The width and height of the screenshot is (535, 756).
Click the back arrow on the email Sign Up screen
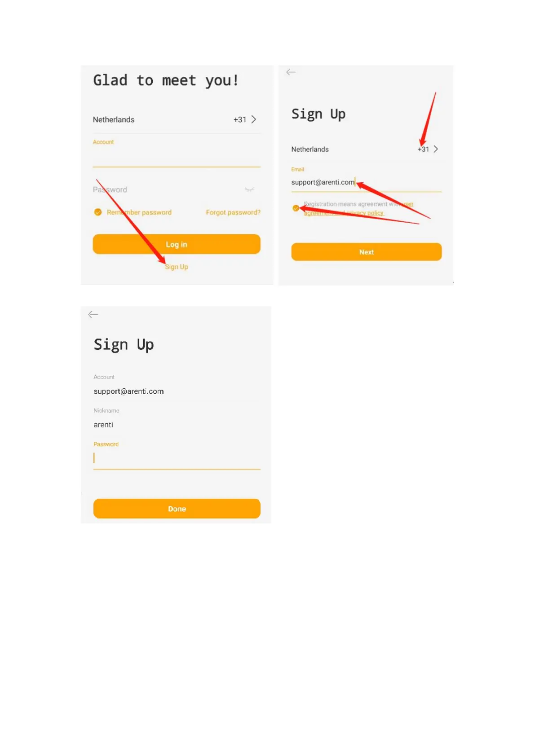(x=291, y=72)
